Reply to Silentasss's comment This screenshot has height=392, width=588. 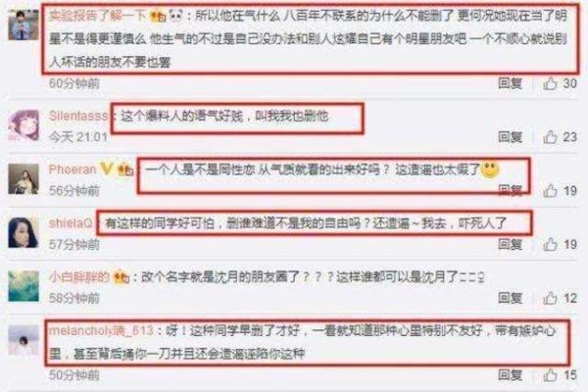click(510, 136)
